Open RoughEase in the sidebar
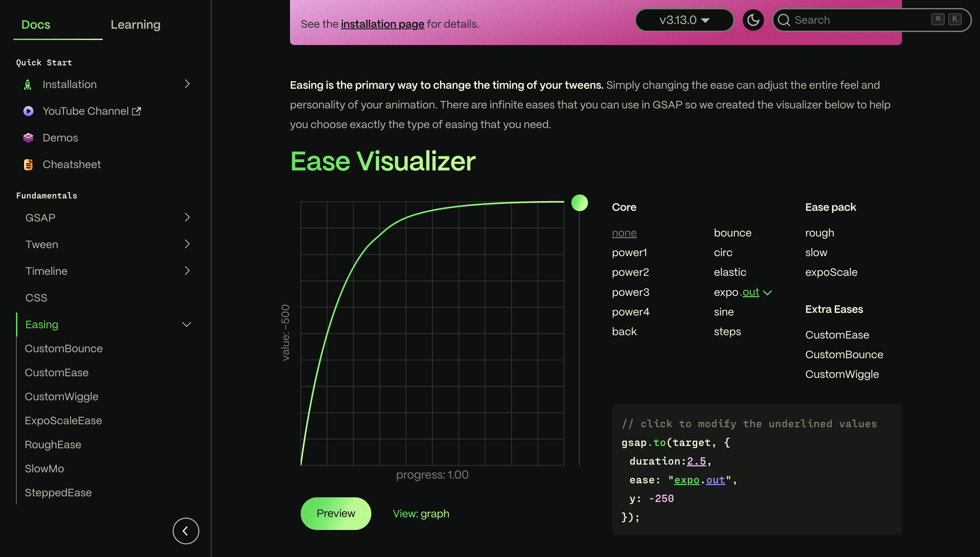 point(53,445)
